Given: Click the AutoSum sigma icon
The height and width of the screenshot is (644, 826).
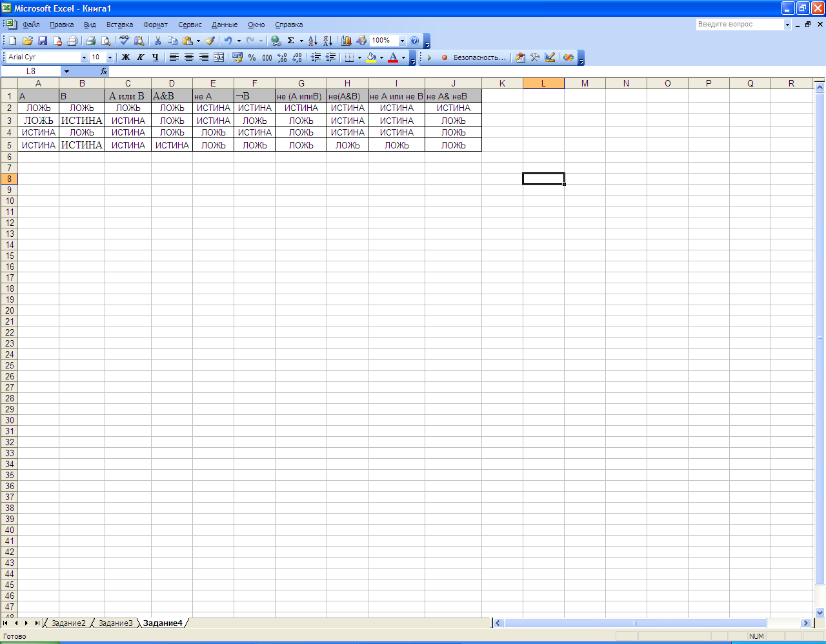Looking at the screenshot, I should click(x=291, y=41).
